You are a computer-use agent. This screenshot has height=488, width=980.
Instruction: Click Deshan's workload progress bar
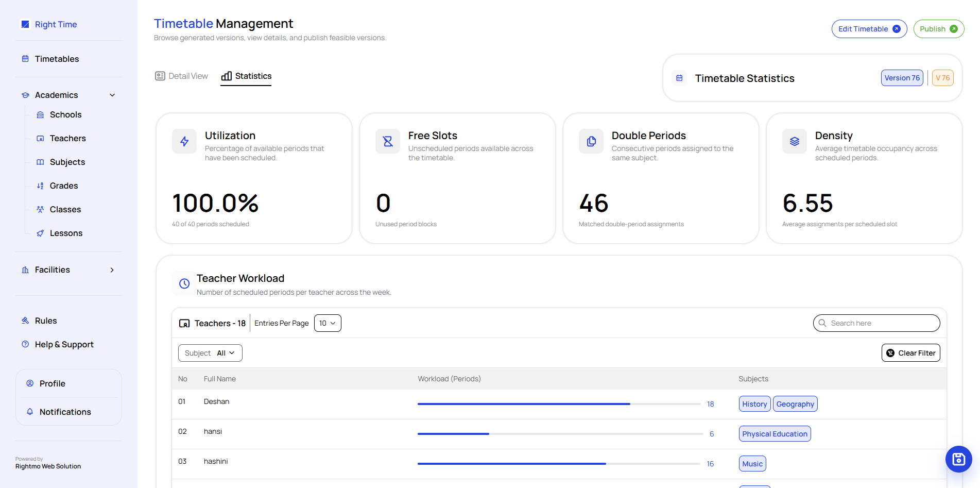(x=559, y=404)
